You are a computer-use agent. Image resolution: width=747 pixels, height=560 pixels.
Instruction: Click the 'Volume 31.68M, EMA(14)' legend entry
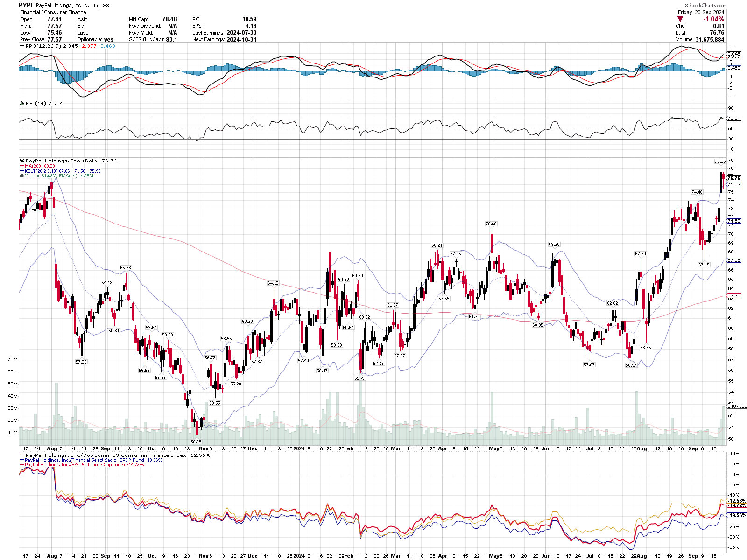(x=56, y=176)
